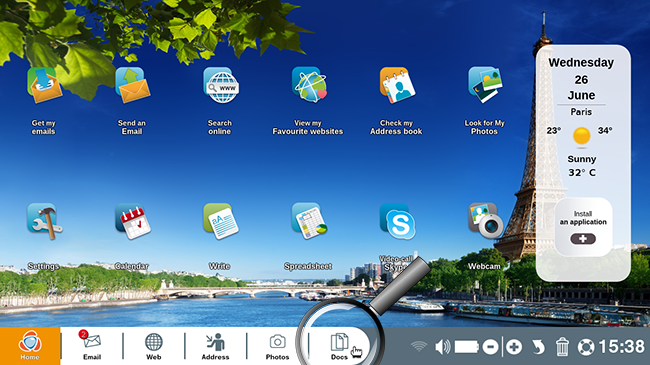Open View my Favourite websites

[309, 85]
